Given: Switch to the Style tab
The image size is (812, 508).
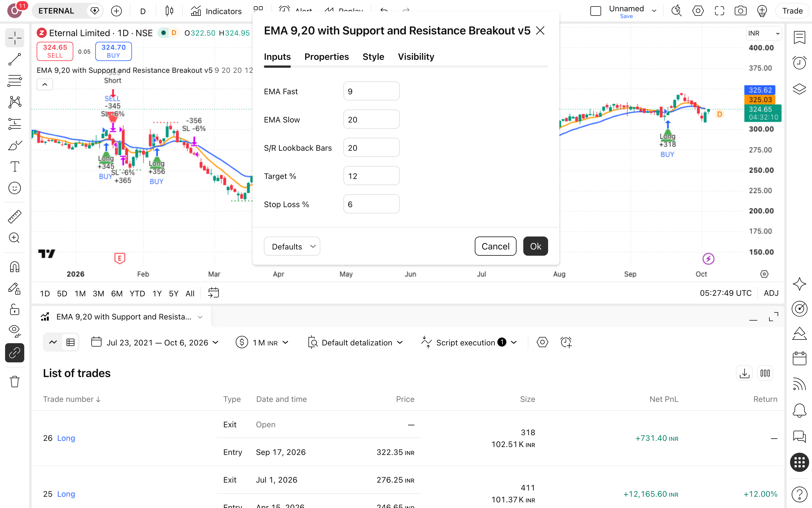Looking at the screenshot, I should point(373,57).
